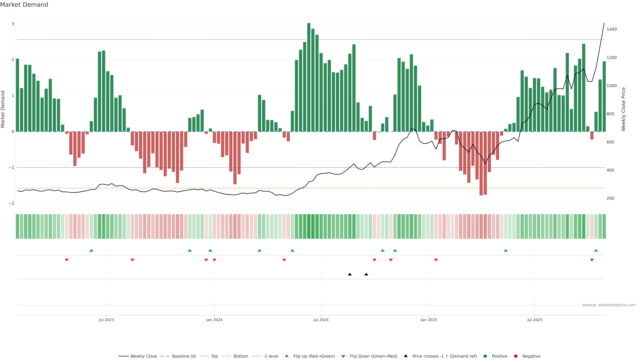The width and height of the screenshot is (644, 362).
Task: Click the dark red Negative legend dot
Action: [516, 356]
